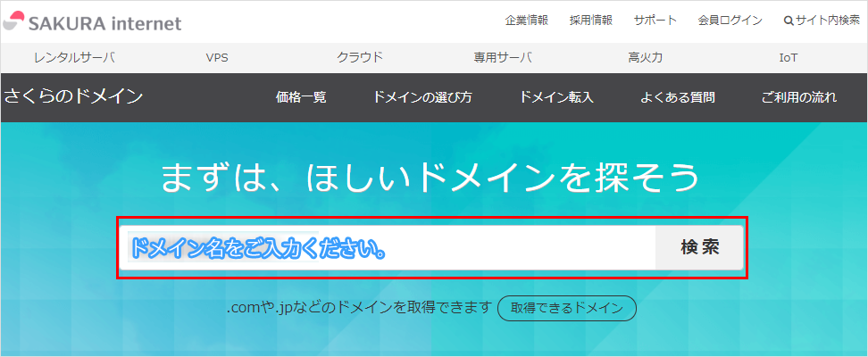Click the domain name input field

click(x=388, y=247)
